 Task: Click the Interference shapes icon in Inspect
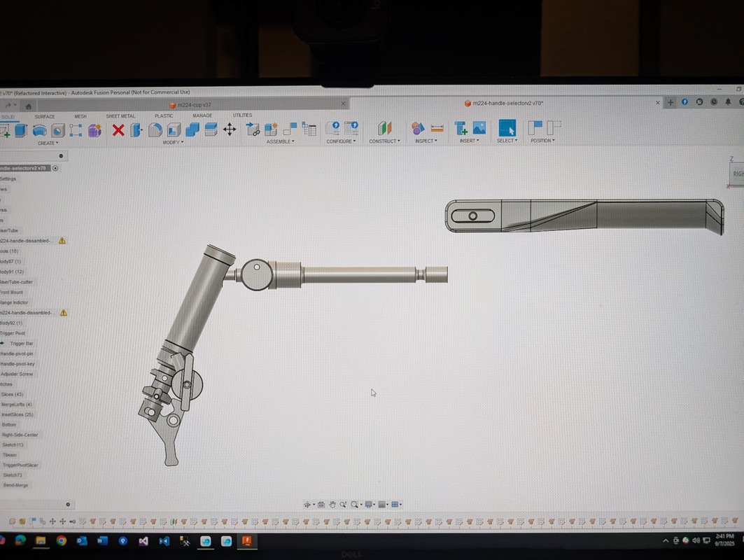418,128
